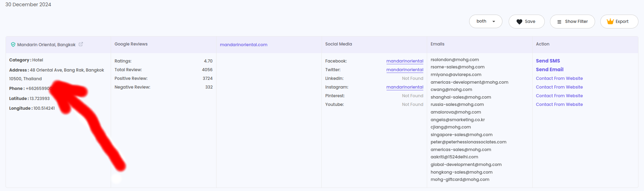Click Send SMS action
644x191 pixels.
pyautogui.click(x=548, y=61)
